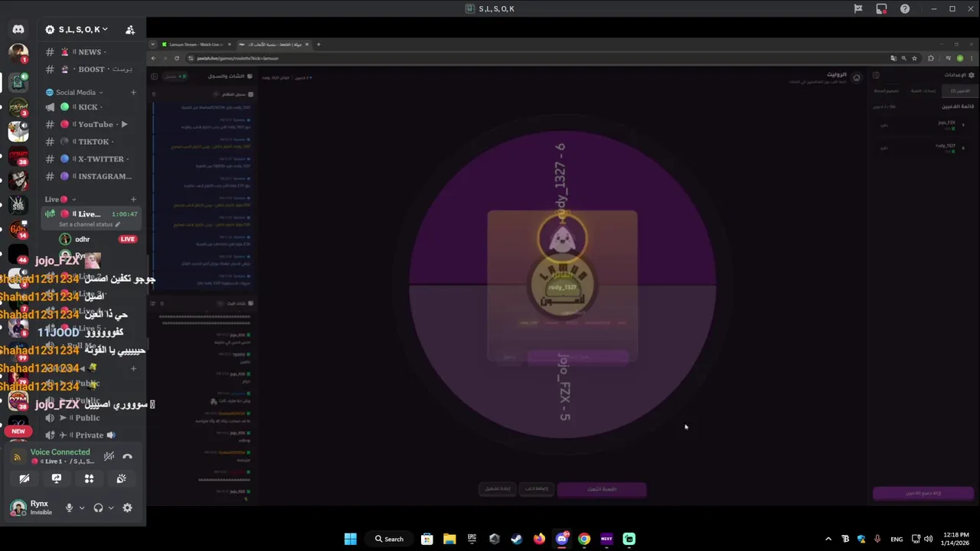The image size is (980, 551).
Task: Share your screen
Action: click(57, 478)
